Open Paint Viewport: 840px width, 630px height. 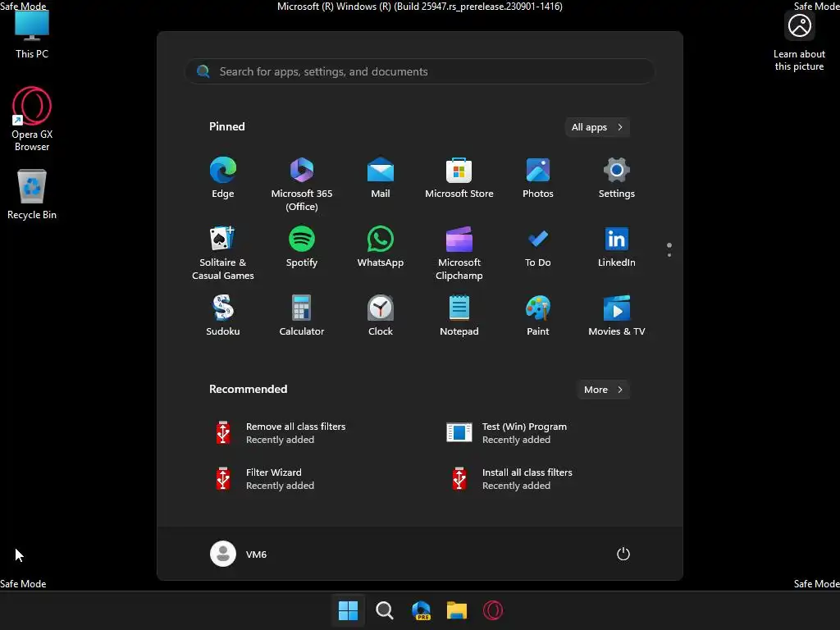click(x=538, y=316)
